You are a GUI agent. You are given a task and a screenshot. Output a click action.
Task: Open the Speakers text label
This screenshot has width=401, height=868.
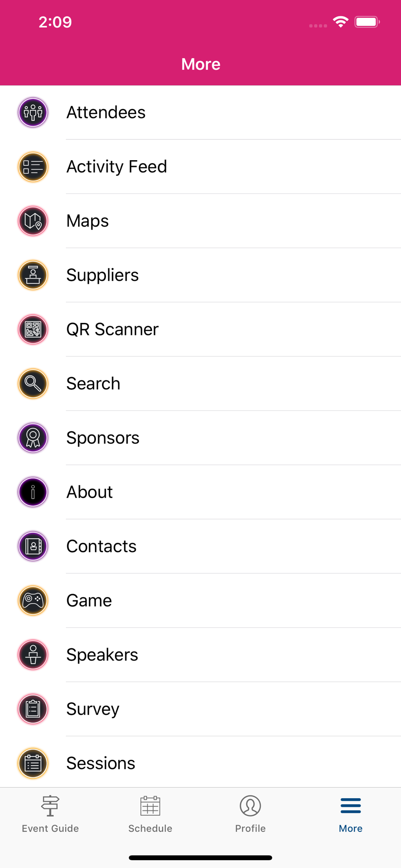pyautogui.click(x=102, y=655)
